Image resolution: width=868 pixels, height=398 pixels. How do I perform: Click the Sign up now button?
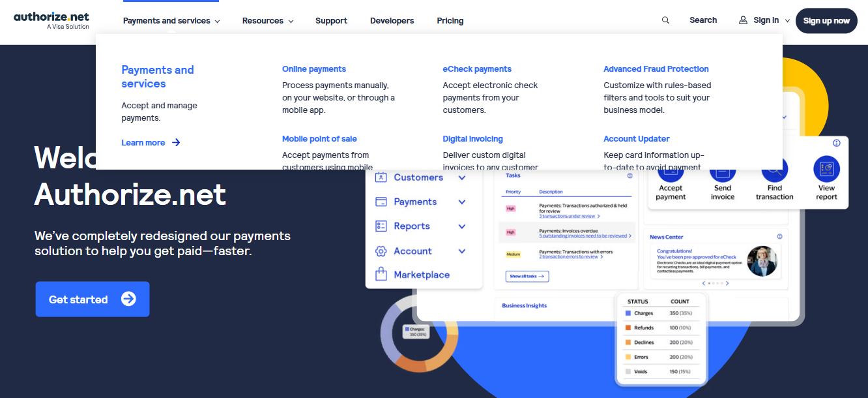(826, 20)
